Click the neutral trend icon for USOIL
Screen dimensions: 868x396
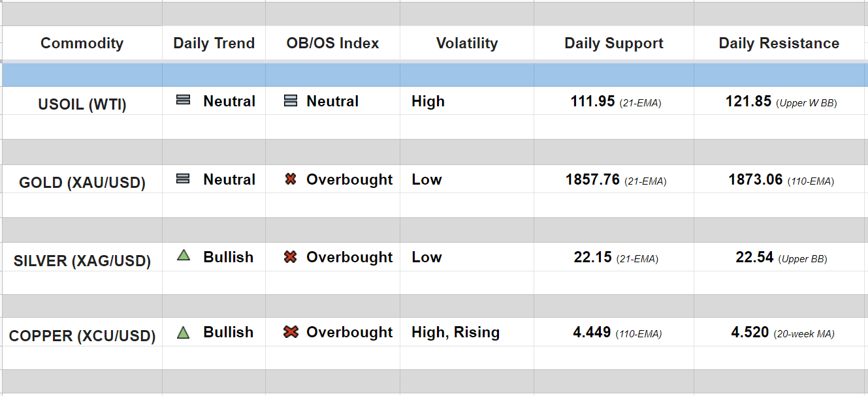coord(184,100)
